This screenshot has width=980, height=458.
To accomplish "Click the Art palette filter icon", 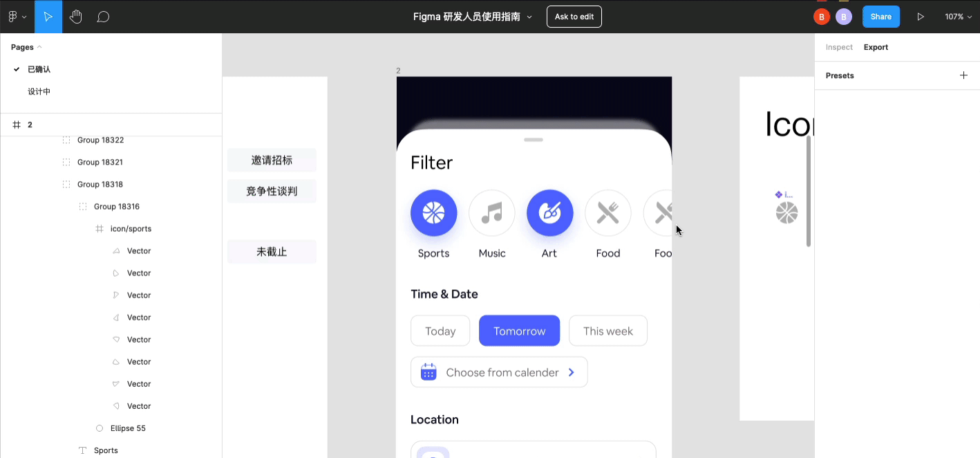I will click(550, 213).
